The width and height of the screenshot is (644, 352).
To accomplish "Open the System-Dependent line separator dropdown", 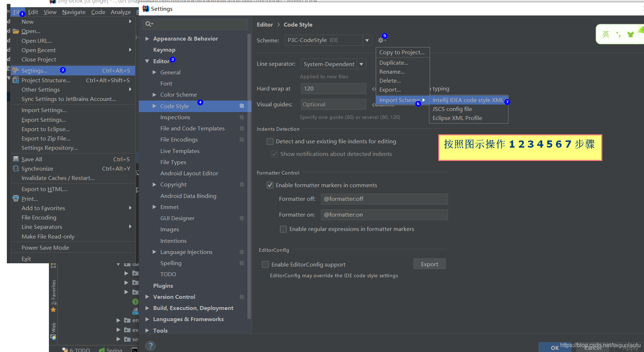I will [361, 64].
